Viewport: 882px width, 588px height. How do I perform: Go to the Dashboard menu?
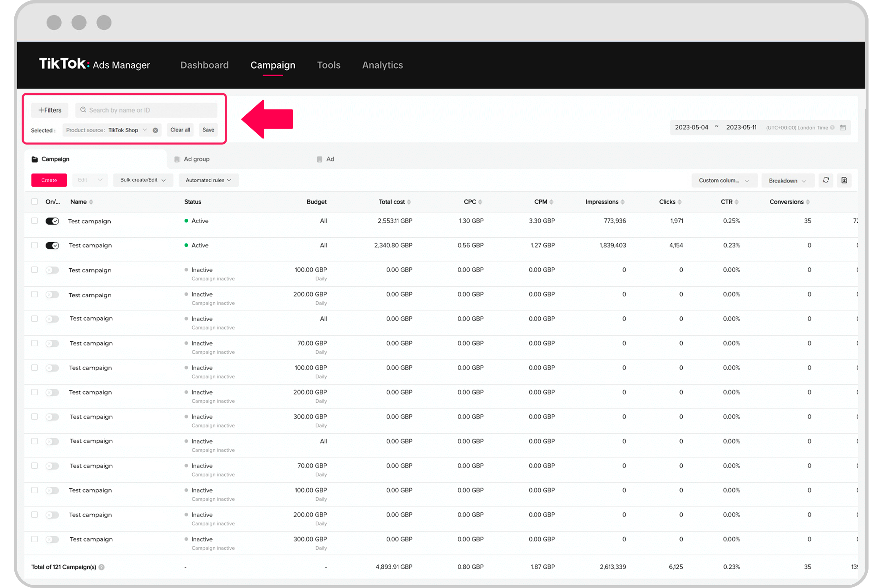[205, 65]
